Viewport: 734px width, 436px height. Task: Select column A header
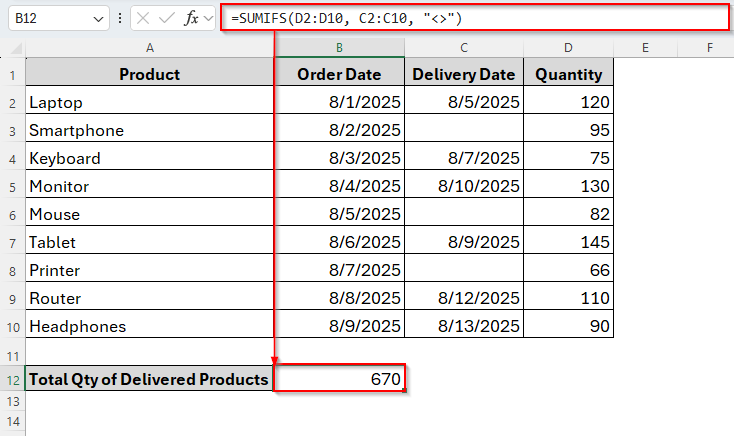click(x=149, y=47)
